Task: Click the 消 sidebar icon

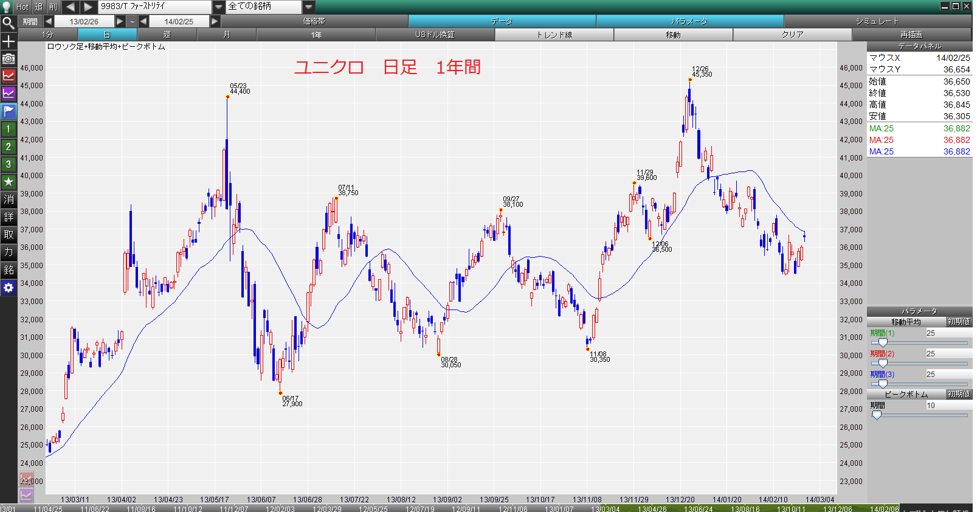Action: click(9, 199)
